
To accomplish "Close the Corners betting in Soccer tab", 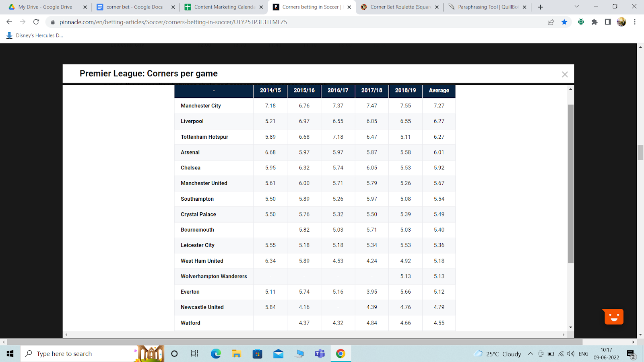I will click(349, 7).
